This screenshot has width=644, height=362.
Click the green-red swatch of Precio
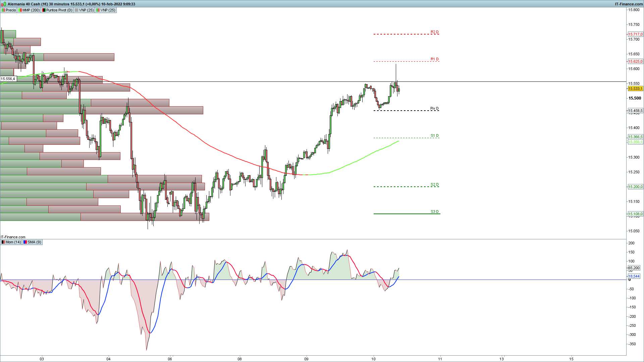[3, 10]
